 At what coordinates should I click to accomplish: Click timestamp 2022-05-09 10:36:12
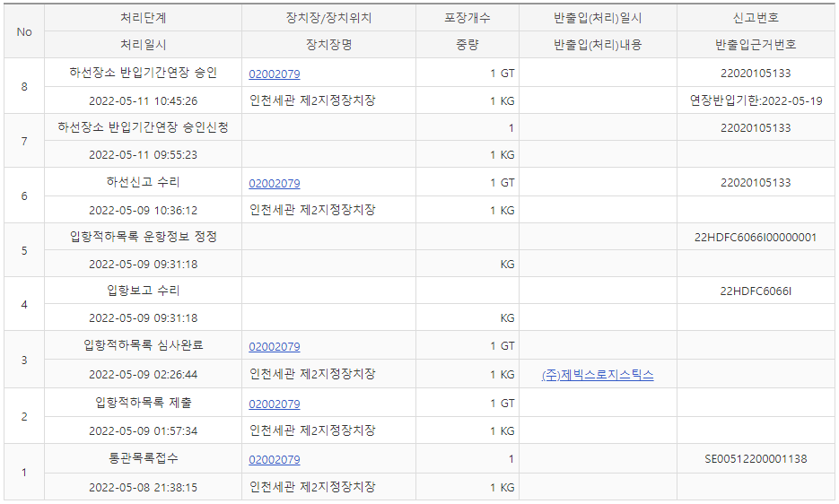(143, 210)
